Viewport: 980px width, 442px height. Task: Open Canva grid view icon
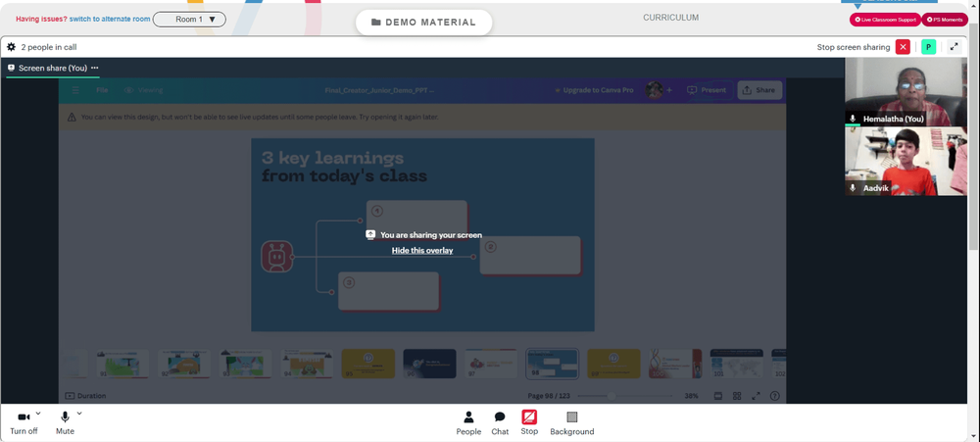click(737, 396)
